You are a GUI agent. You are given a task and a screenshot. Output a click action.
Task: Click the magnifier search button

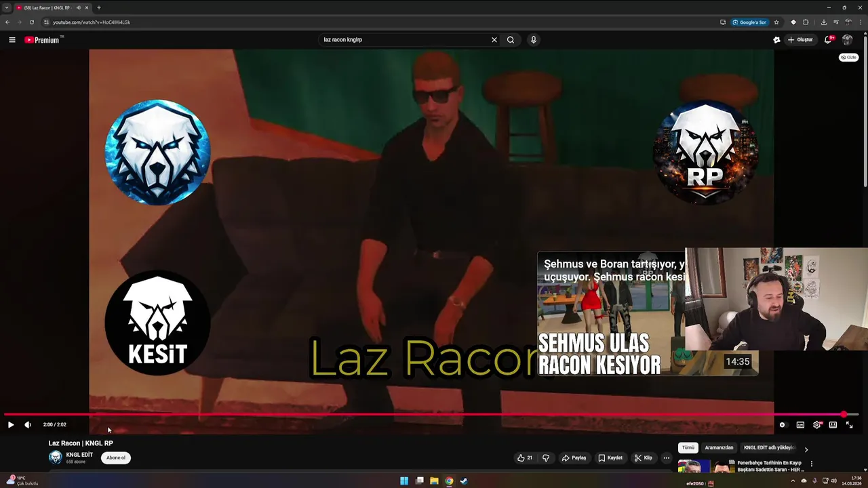tap(511, 40)
